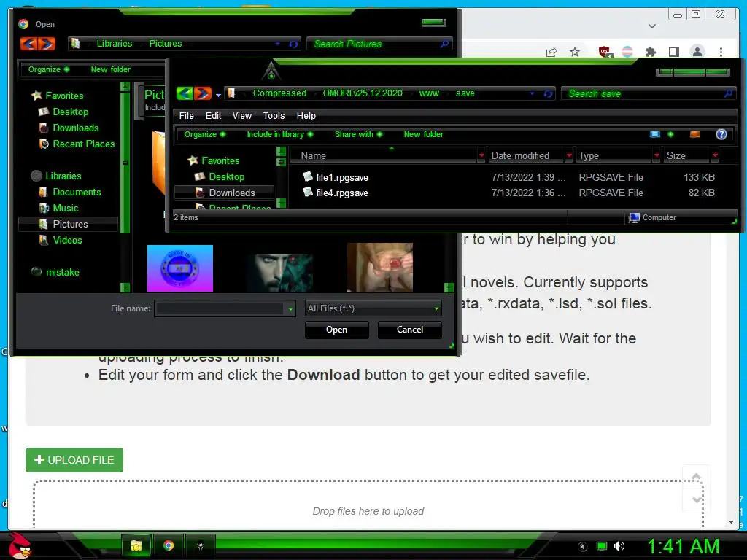Viewport: 747px width, 560px height.
Task: Click New folder in the save folder window
Action: tap(424, 134)
